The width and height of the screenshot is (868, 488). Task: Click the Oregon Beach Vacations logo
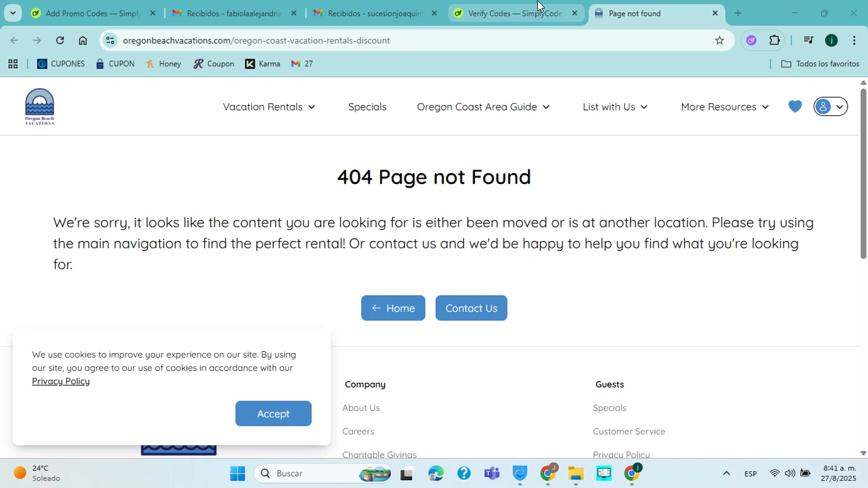click(39, 107)
